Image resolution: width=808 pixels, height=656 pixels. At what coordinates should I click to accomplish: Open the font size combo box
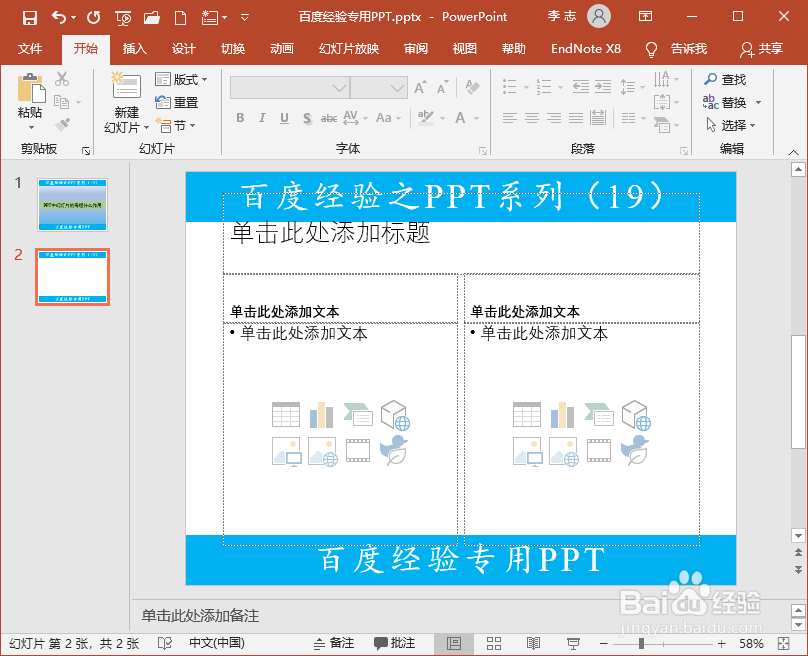tap(379, 88)
